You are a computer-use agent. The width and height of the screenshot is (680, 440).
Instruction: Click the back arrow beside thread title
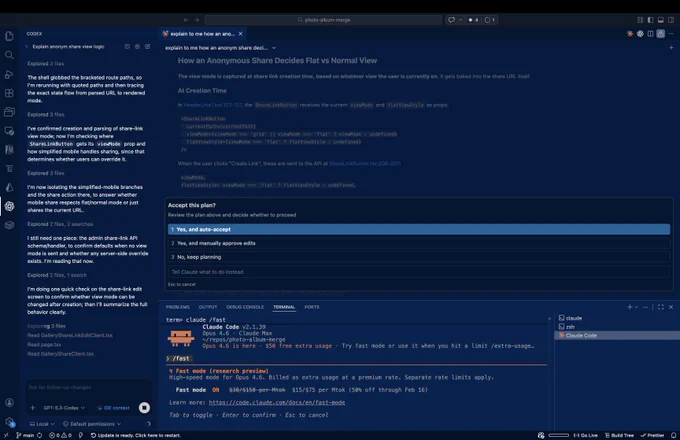(26, 46)
